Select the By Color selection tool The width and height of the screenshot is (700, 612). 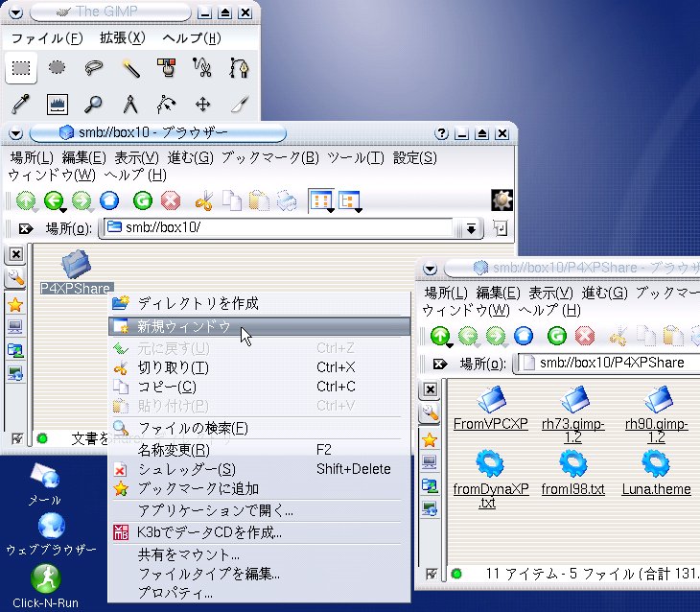[167, 68]
